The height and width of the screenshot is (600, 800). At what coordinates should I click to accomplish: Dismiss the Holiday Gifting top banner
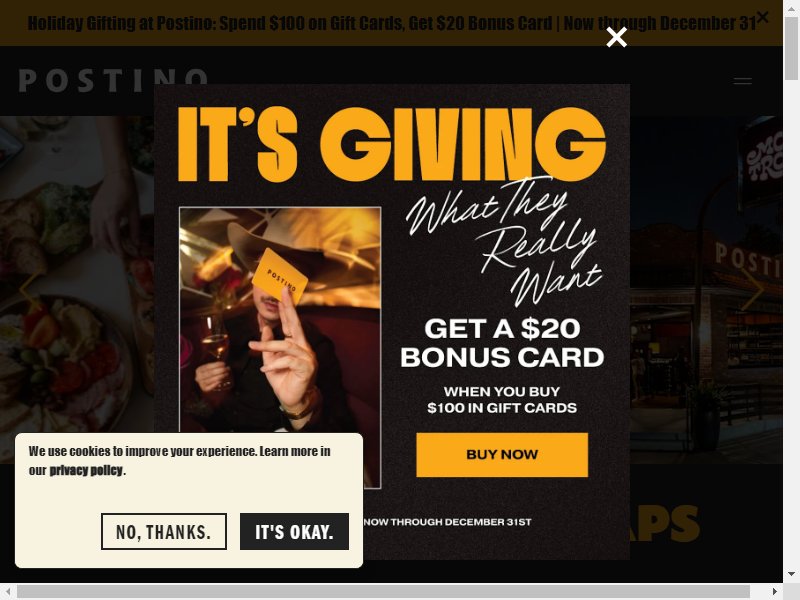762,17
